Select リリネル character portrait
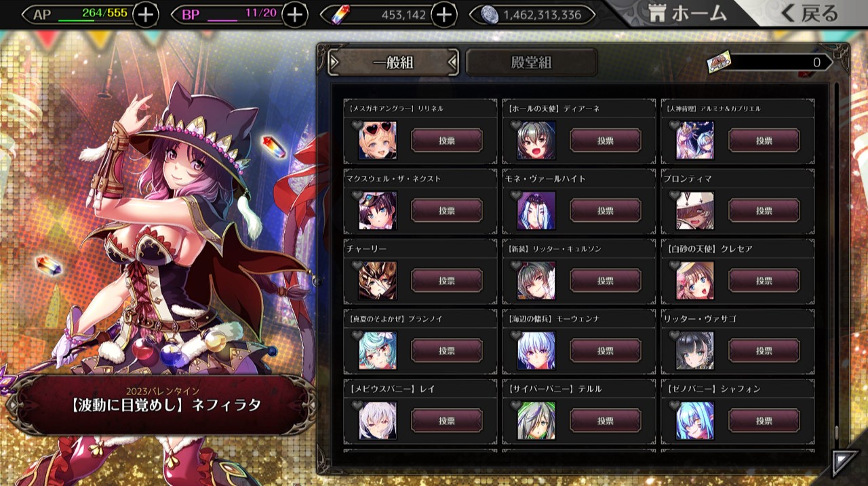The width and height of the screenshot is (868, 486). click(x=378, y=141)
